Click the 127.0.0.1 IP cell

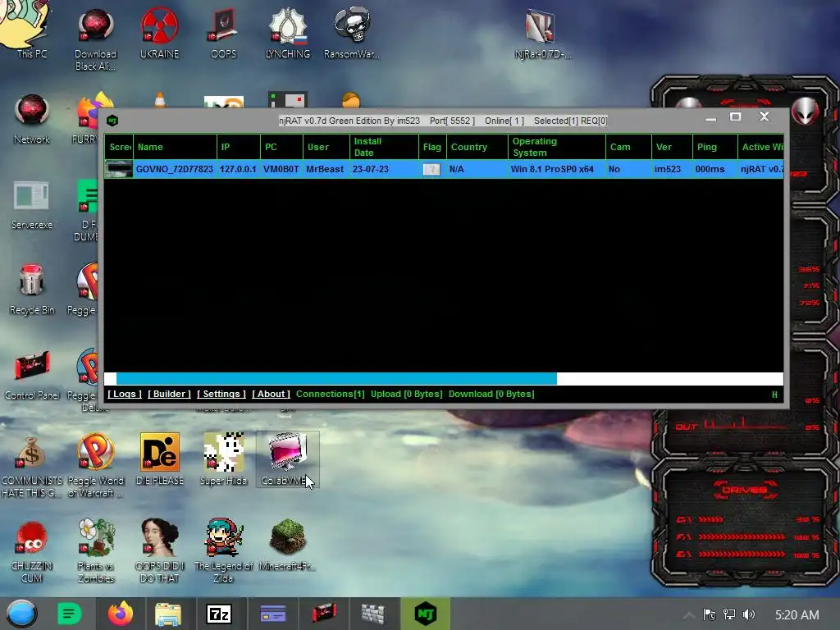238,169
